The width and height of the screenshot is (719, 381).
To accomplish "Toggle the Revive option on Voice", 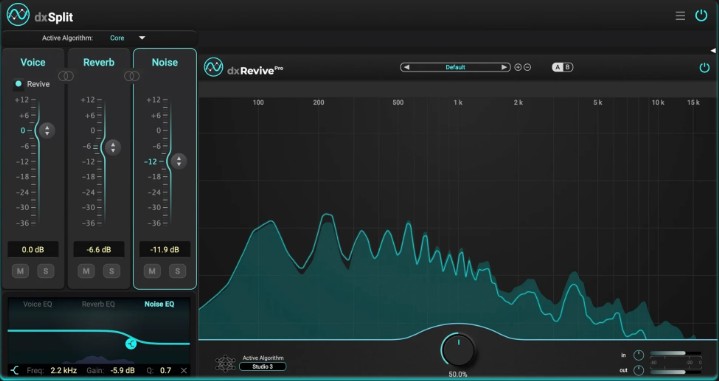I will click(19, 84).
